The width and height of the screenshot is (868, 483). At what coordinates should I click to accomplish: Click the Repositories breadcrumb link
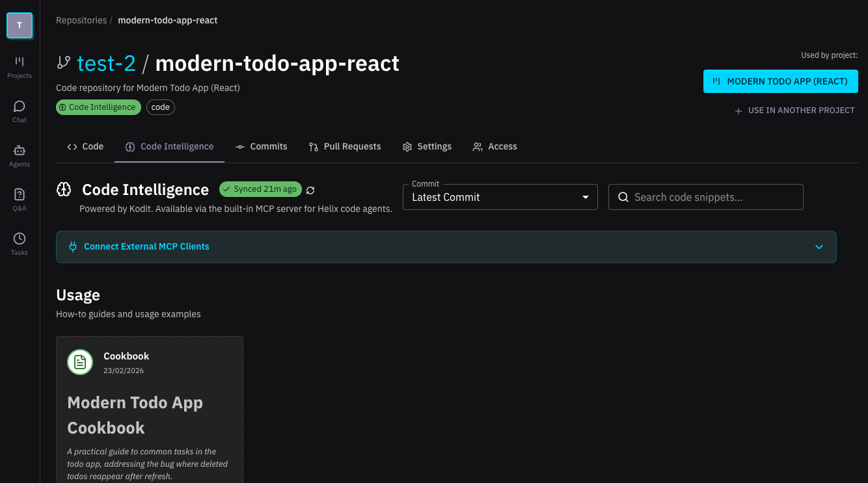(x=81, y=20)
